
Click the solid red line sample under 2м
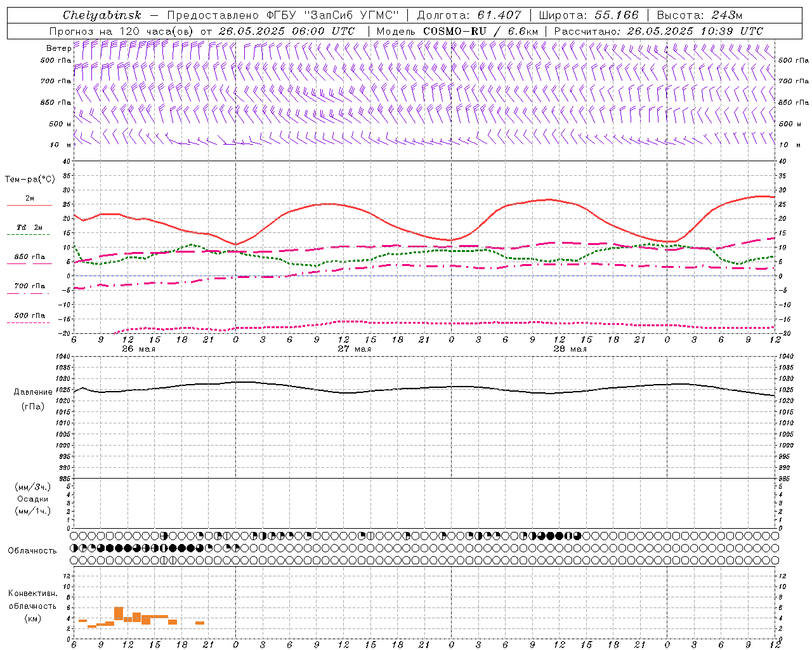29,205
